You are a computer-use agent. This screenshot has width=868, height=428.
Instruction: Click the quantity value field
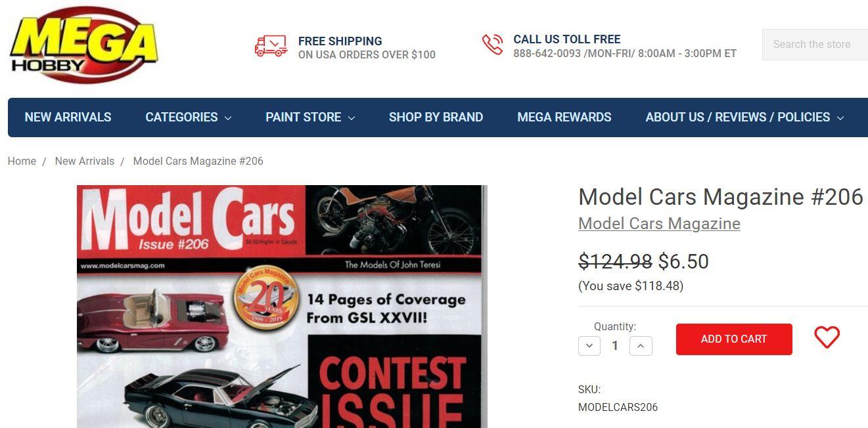tap(615, 345)
